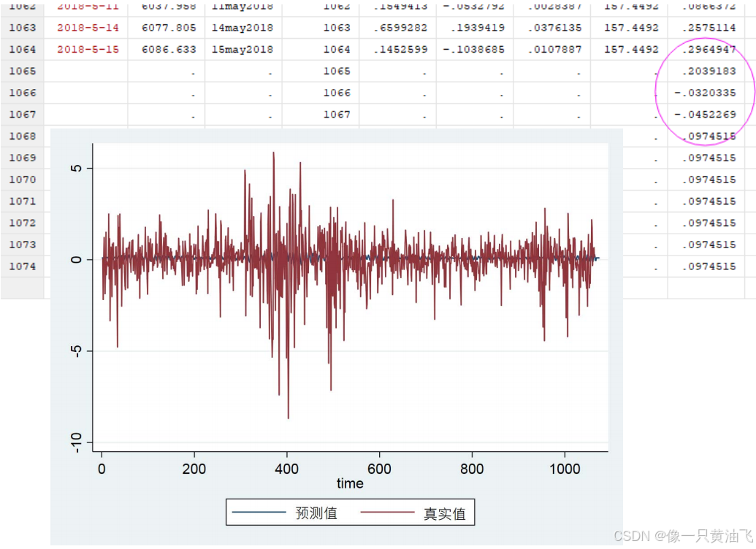Click the forecast value -.0452269
Viewport: 756px width, 549px height.
705,114
